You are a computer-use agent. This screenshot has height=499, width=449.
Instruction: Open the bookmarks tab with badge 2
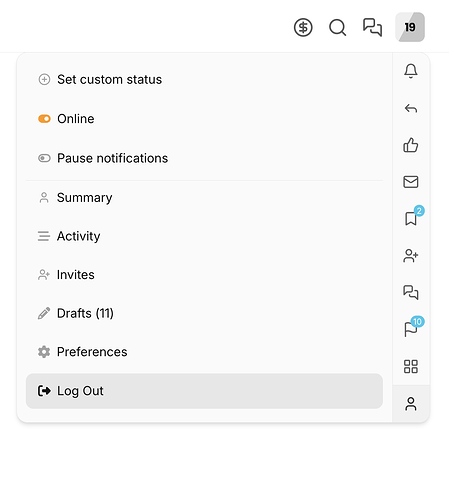point(411,219)
